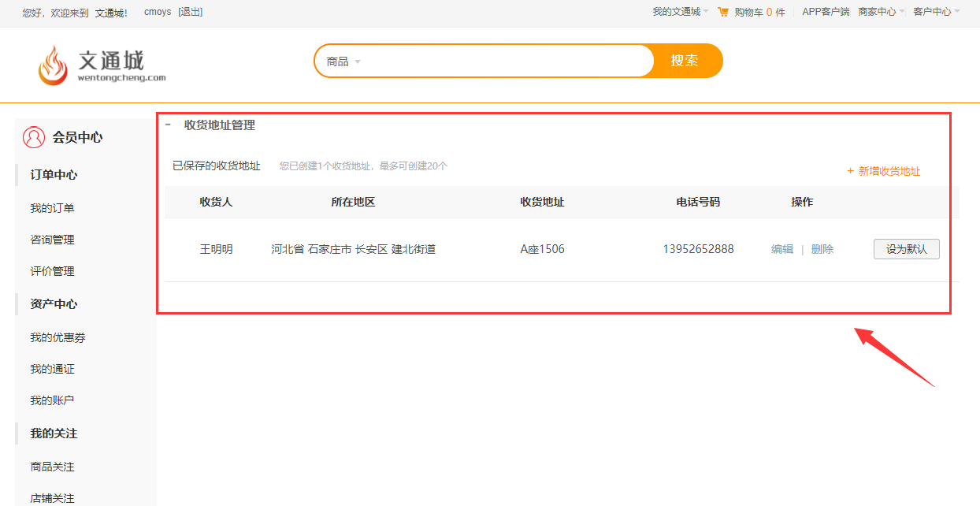This screenshot has height=506, width=980.
Task: Click the cart item count 0 件
Action: point(775,12)
